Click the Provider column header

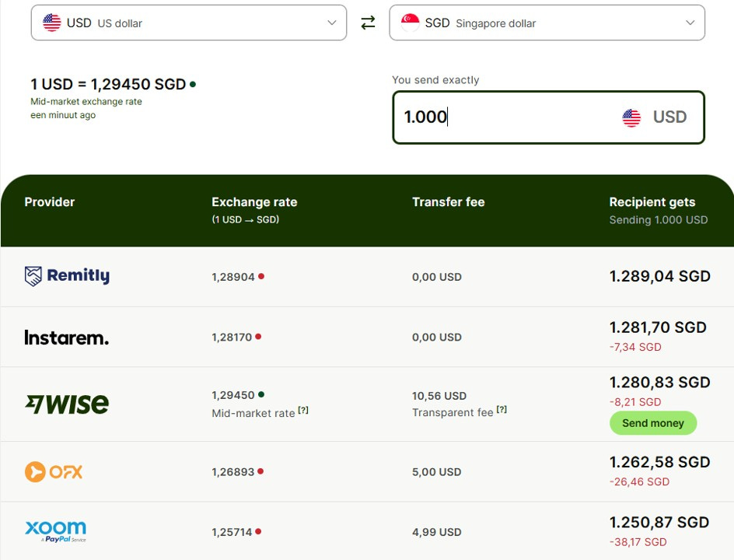click(x=50, y=201)
